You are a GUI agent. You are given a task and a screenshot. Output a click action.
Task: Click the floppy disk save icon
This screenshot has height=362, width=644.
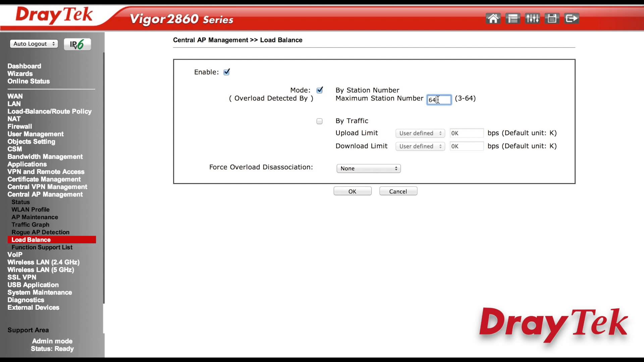coord(552,18)
